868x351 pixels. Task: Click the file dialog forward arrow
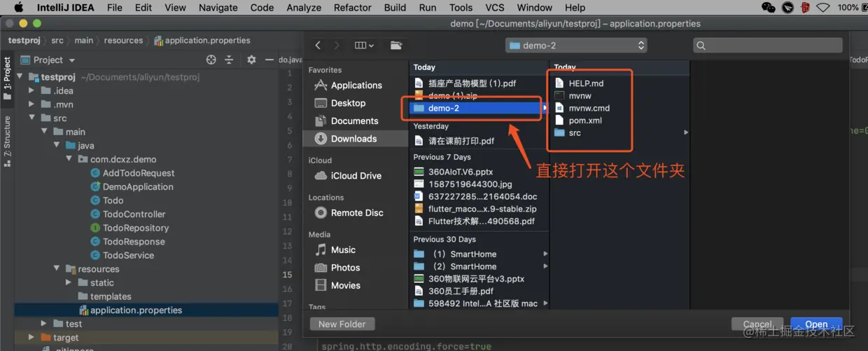[337, 46]
